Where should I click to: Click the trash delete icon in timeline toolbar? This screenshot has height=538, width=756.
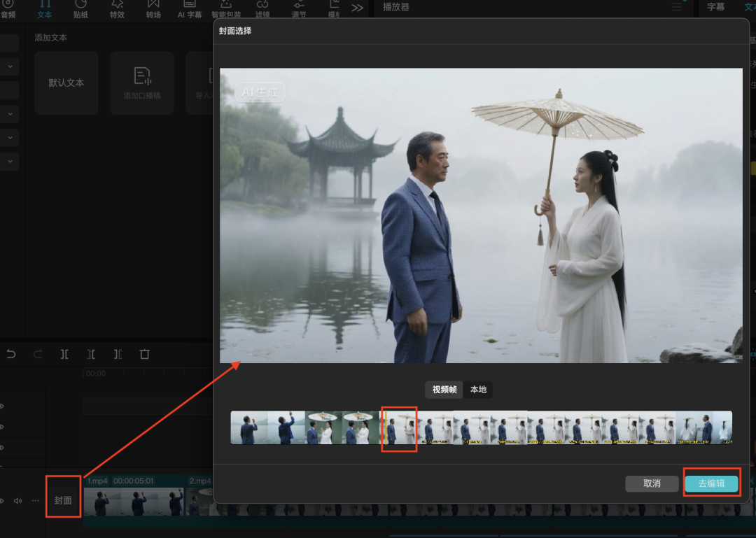point(144,354)
